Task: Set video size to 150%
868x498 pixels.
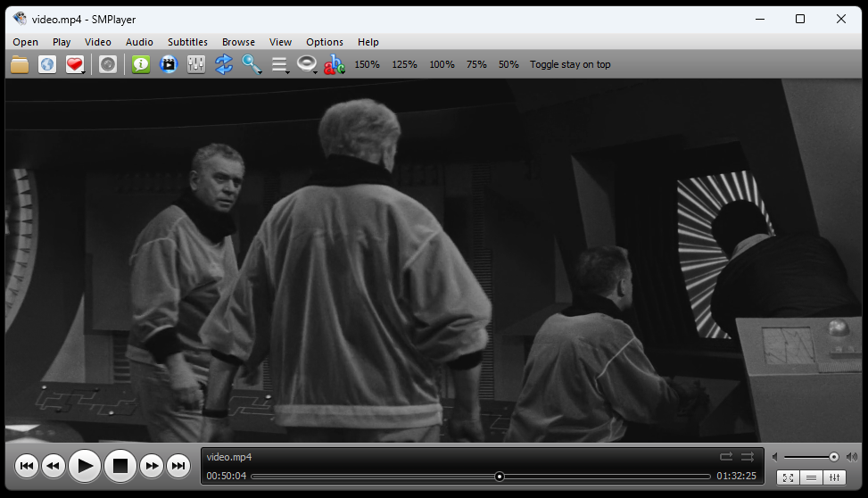Action: [367, 64]
